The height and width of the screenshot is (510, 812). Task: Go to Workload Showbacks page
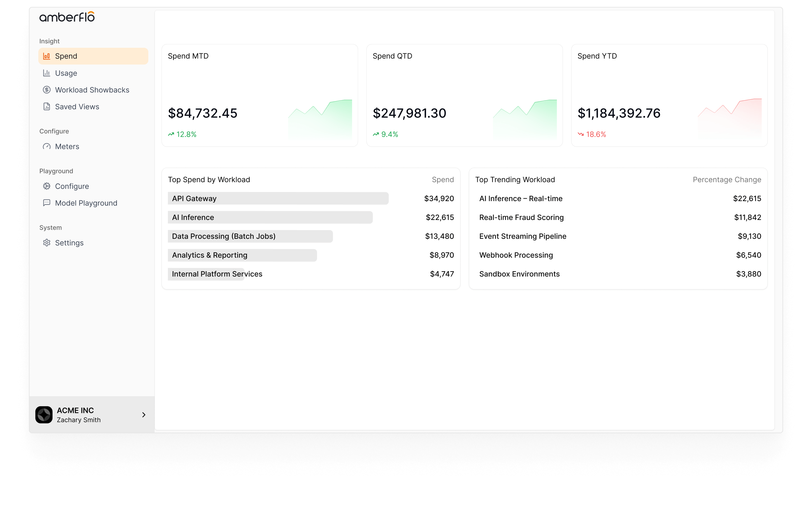pyautogui.click(x=92, y=90)
